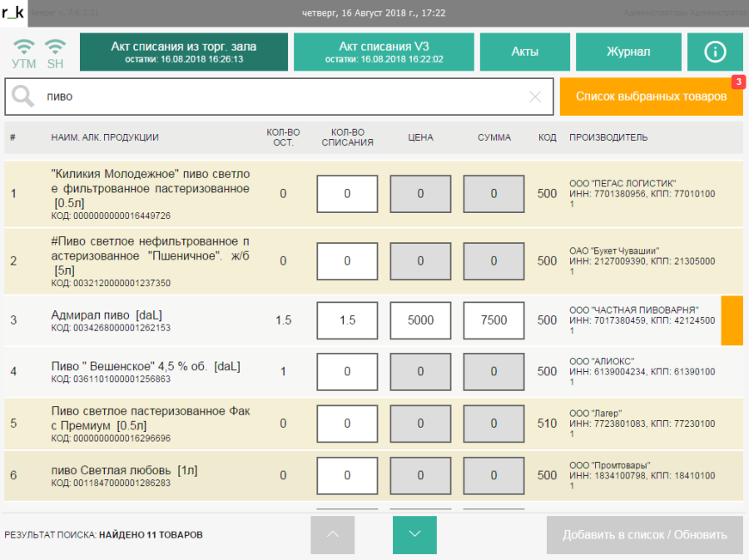Click price field showing 5000
The width and height of the screenshot is (749, 560).
coord(420,320)
